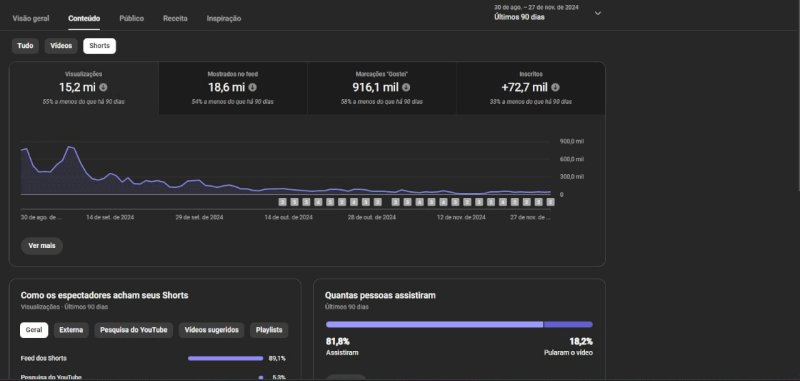Open the Público tab
The image size is (800, 381).
(x=132, y=18)
